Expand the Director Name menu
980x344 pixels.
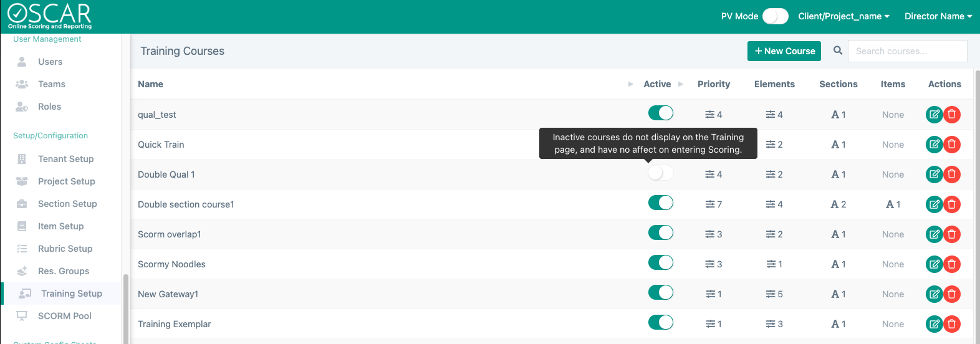tap(938, 16)
